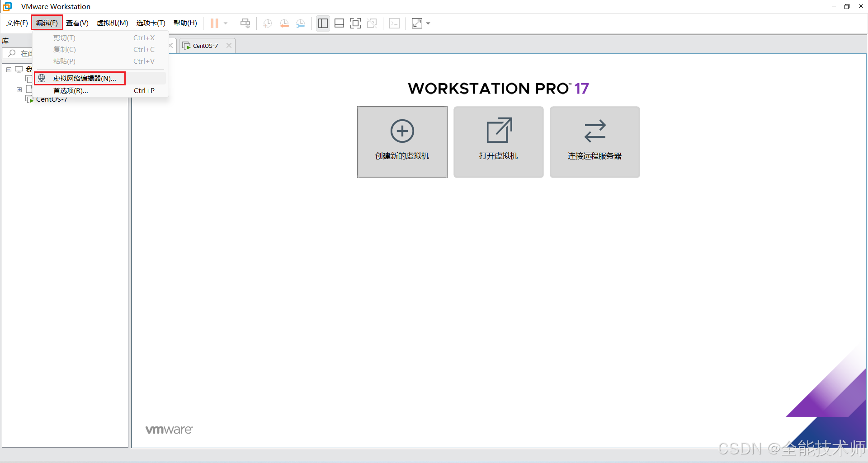Screen dimensions: 868x463
Task: Click the 剪切(T) menu entry
Action: (100, 38)
